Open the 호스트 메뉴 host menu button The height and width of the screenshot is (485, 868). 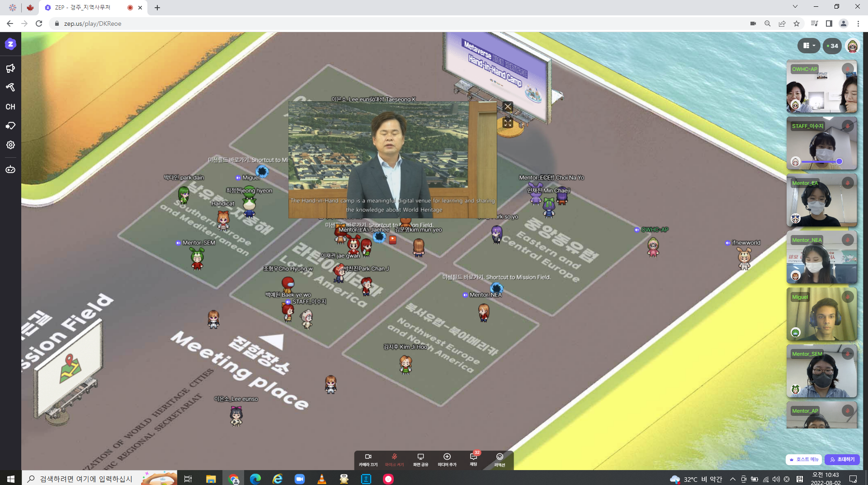[804, 459]
